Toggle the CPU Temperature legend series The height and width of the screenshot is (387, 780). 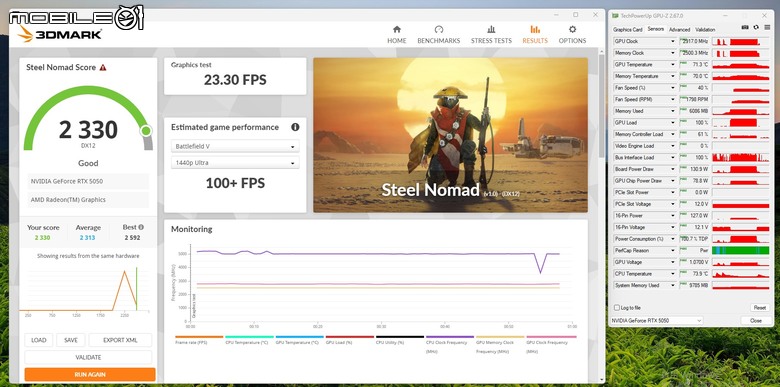pyautogui.click(x=249, y=340)
